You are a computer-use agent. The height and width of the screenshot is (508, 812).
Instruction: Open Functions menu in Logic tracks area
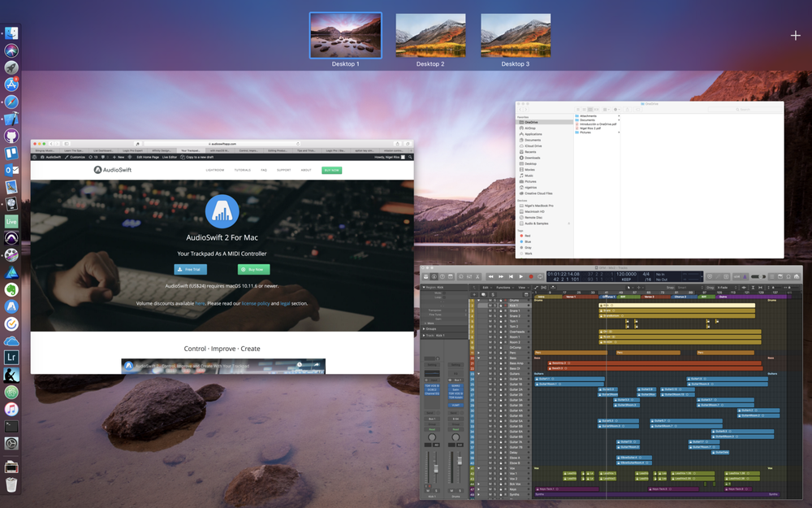coord(505,288)
